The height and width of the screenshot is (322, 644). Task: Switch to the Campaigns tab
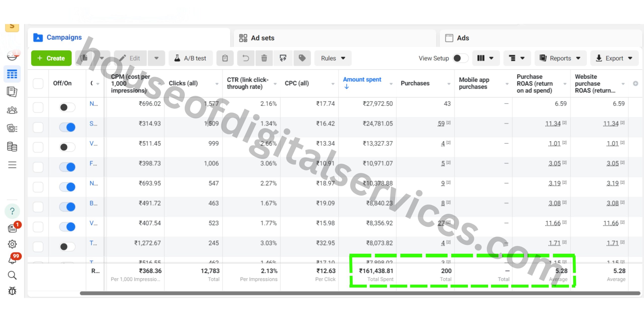[129, 37]
